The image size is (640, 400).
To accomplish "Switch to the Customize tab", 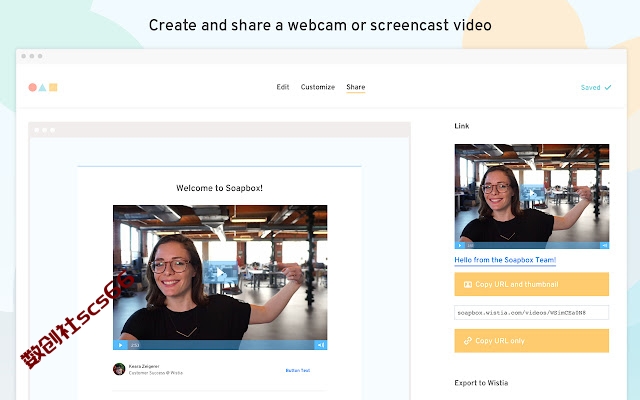I will pyautogui.click(x=318, y=87).
